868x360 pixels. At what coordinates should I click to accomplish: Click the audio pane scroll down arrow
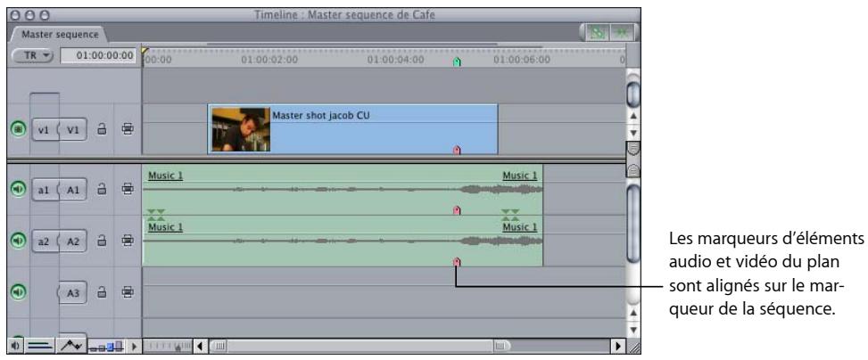[x=633, y=330]
